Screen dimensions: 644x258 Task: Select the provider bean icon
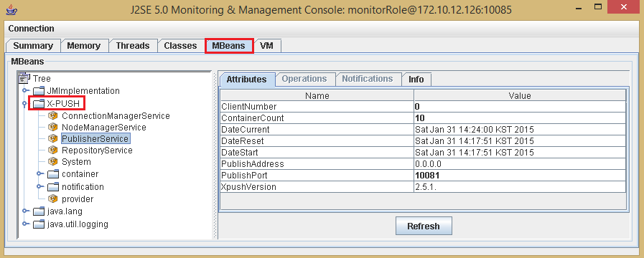[52, 199]
